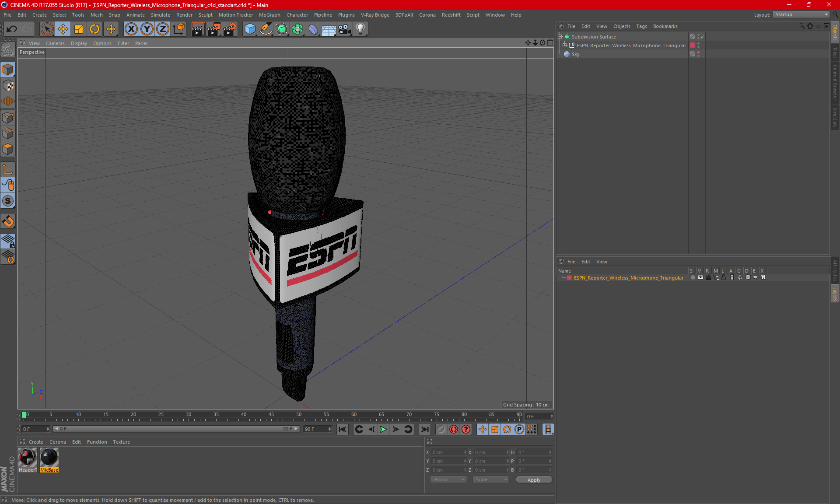Toggle Z axis lock
Viewport: 840px width, 504px height.
click(162, 29)
